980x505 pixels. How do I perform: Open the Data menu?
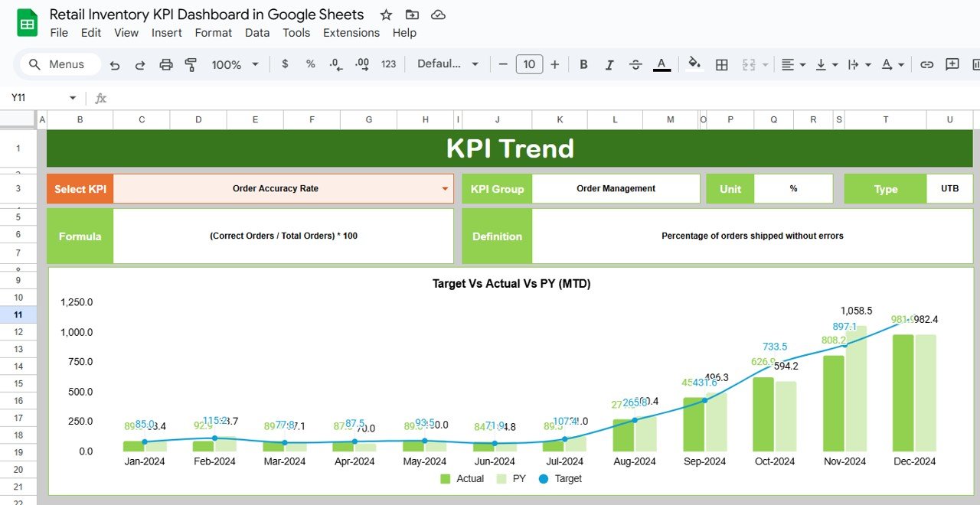(x=257, y=33)
